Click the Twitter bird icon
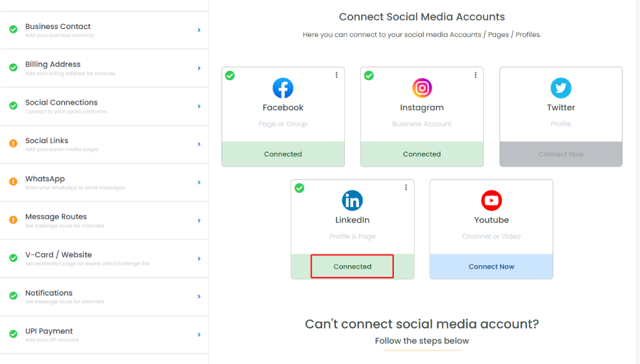640x364 pixels. [561, 88]
